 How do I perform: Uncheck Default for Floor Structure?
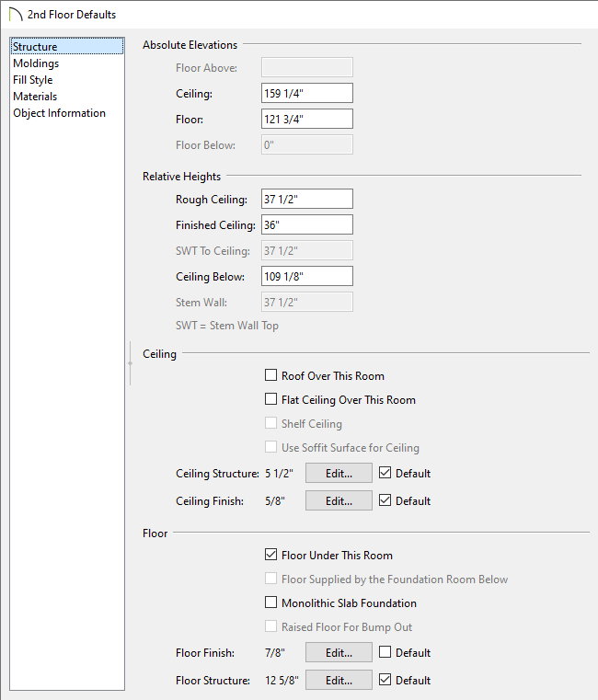385,680
